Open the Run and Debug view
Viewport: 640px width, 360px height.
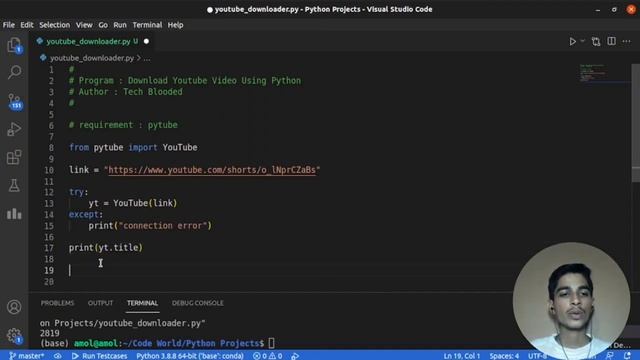click(14, 129)
